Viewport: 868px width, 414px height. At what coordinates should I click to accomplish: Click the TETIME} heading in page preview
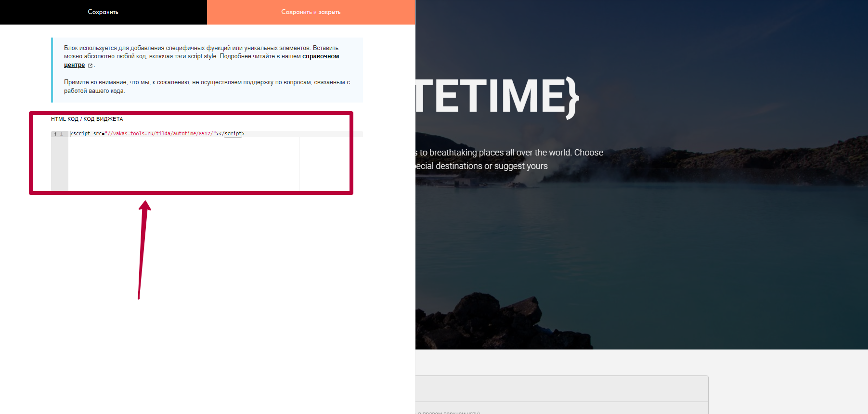[x=496, y=96]
